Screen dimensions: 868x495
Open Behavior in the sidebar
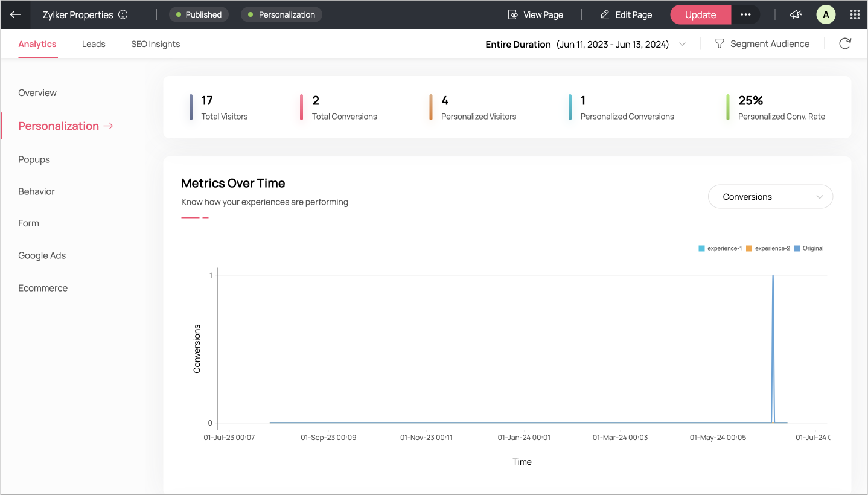point(36,191)
